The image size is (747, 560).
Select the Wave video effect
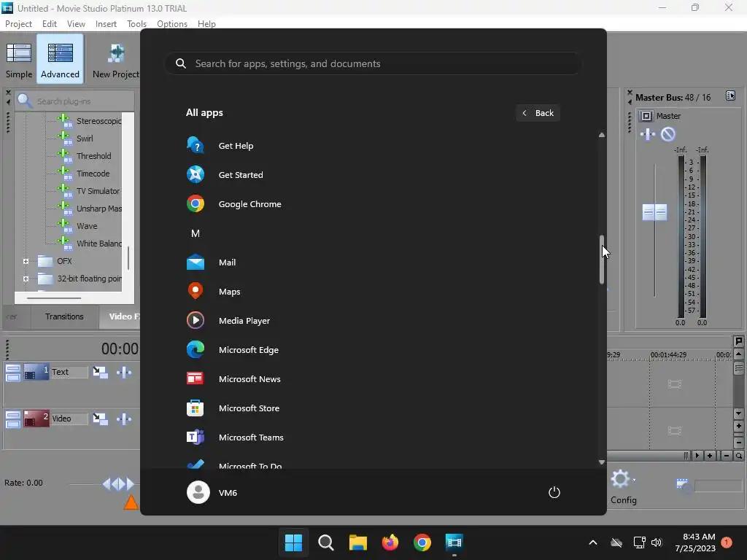87,226
